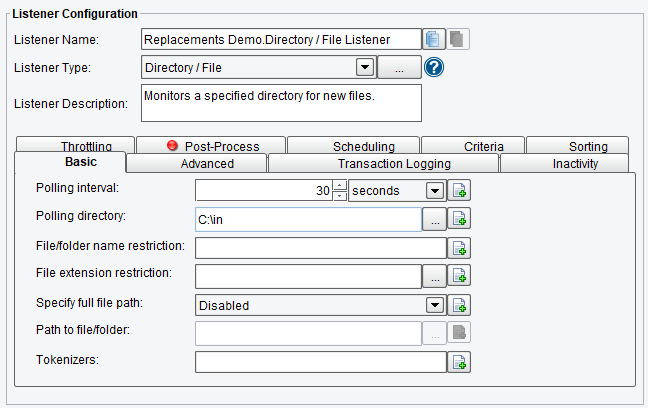Expand the Listener Type dropdown
Viewport: 648px width, 408px height.
coord(365,67)
